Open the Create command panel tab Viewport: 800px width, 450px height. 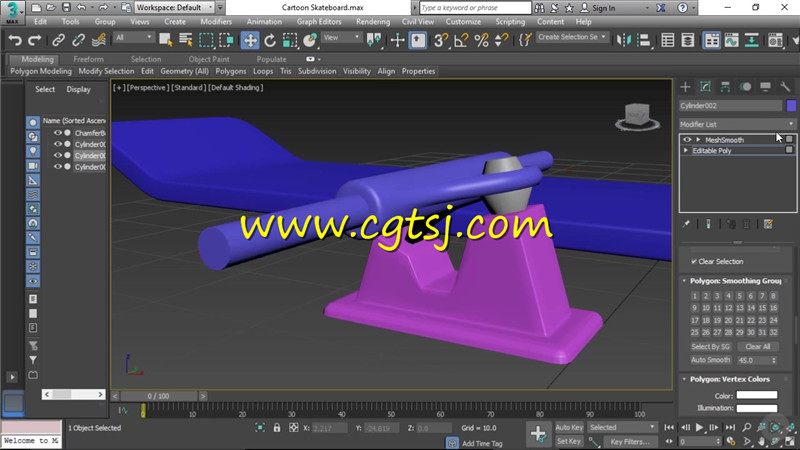685,87
